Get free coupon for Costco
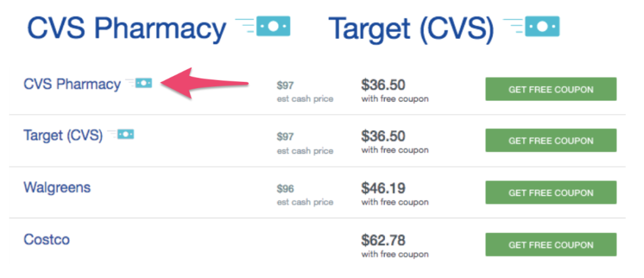The width and height of the screenshot is (644, 278). pyautogui.click(x=551, y=245)
